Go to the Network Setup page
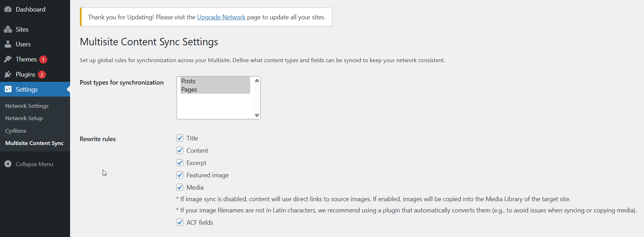644x237 pixels. (x=24, y=118)
